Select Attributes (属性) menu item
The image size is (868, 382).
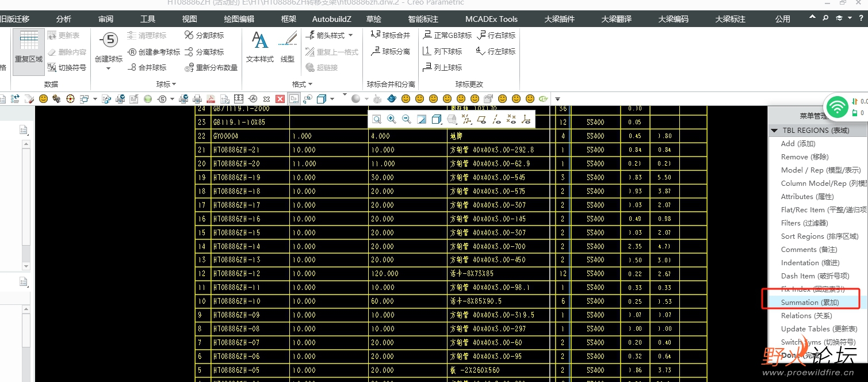pyautogui.click(x=807, y=197)
